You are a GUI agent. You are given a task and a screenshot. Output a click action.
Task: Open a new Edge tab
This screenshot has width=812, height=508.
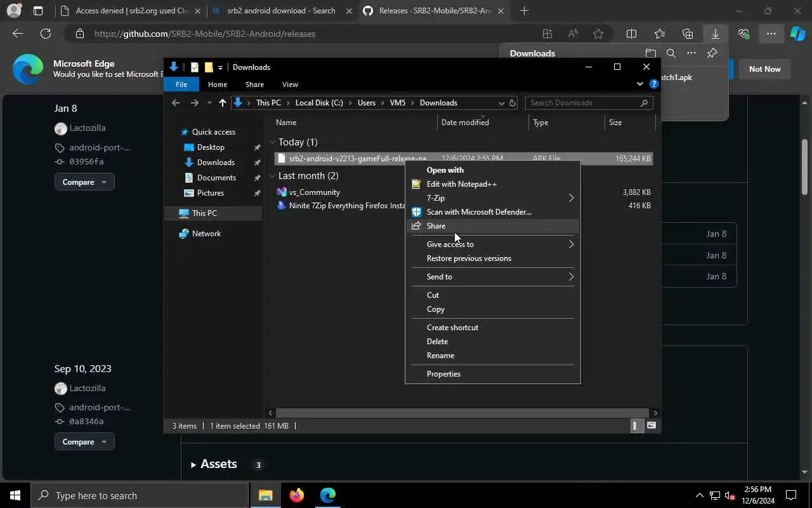click(x=524, y=11)
